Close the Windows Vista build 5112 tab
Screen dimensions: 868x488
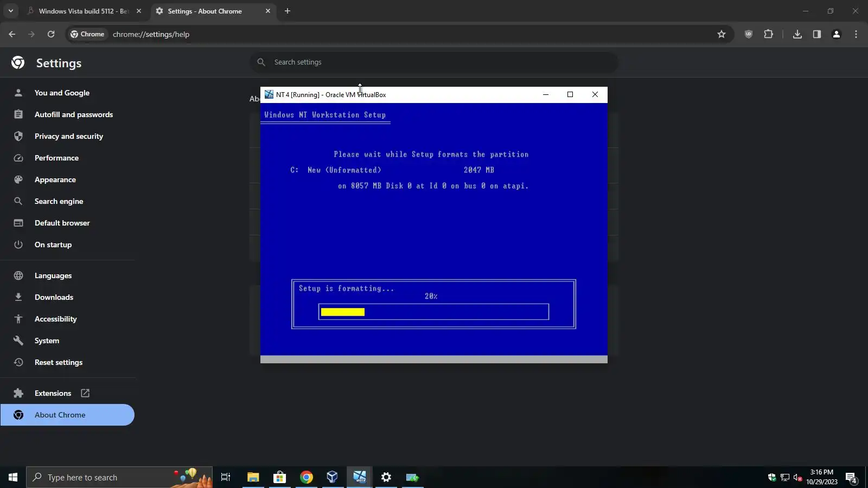click(x=139, y=11)
